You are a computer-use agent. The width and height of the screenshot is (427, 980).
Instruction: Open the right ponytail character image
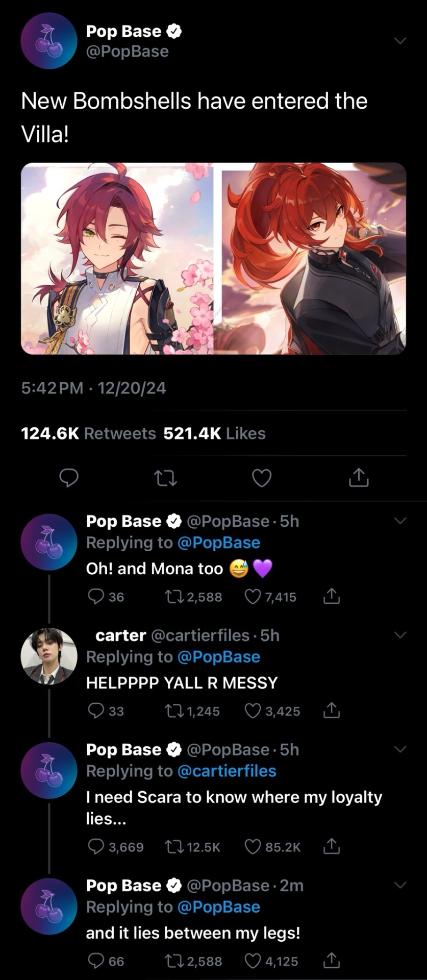314,258
